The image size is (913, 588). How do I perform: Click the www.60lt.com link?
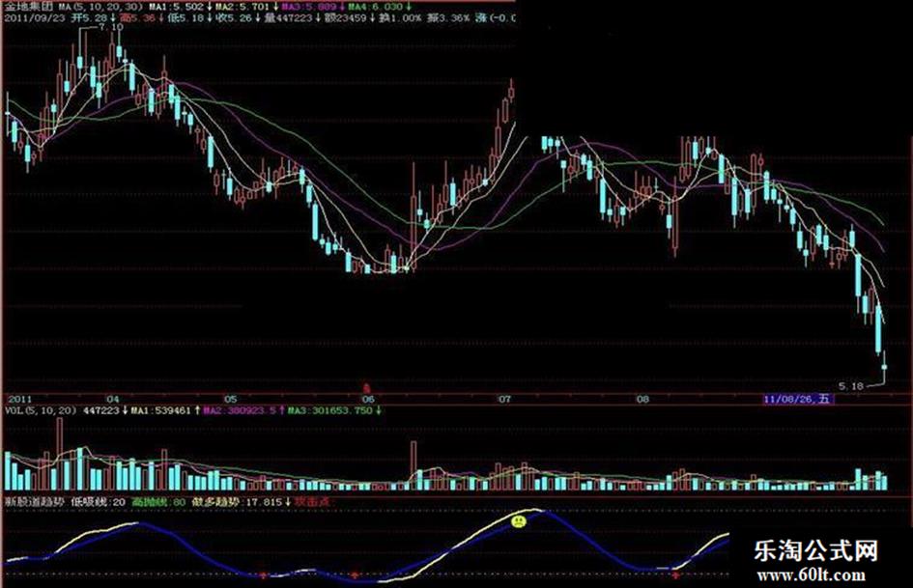812,575
